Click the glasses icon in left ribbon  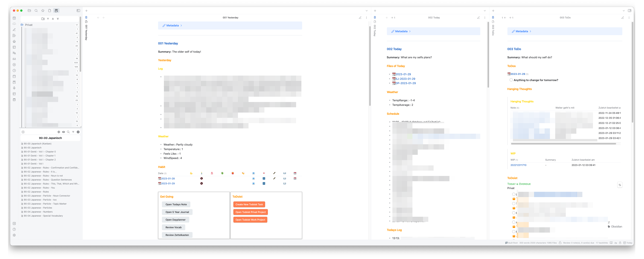[14, 59]
